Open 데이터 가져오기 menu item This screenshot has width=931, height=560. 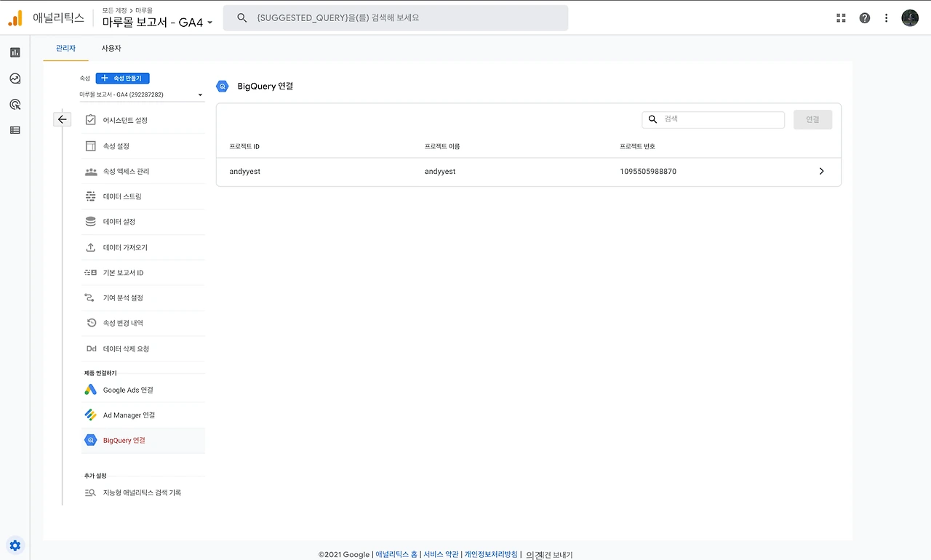(x=143, y=247)
